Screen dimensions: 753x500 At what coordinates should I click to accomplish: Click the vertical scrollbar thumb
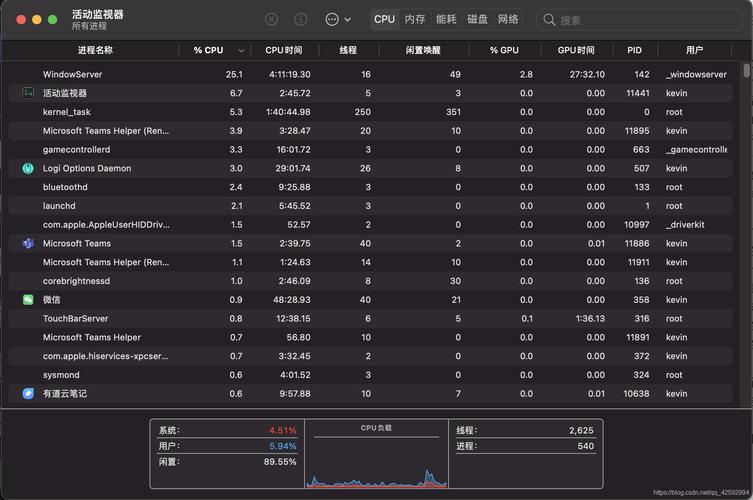point(746,70)
